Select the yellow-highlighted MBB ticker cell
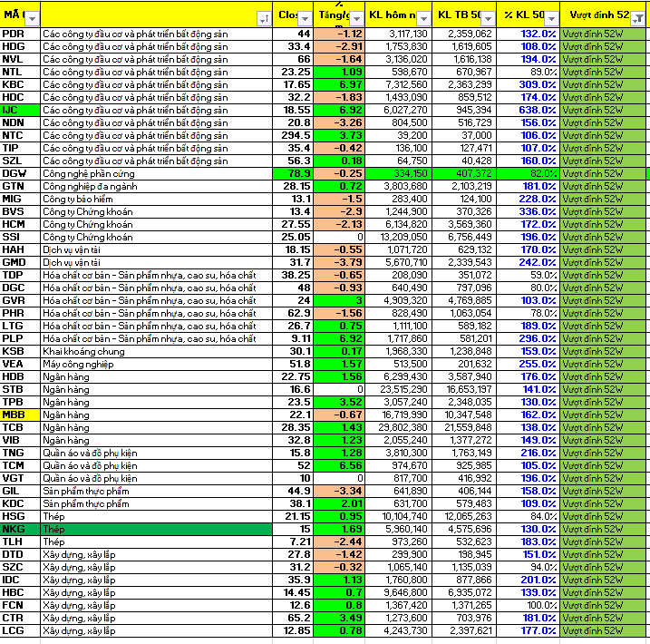The height and width of the screenshot is (644, 650). click(x=20, y=415)
